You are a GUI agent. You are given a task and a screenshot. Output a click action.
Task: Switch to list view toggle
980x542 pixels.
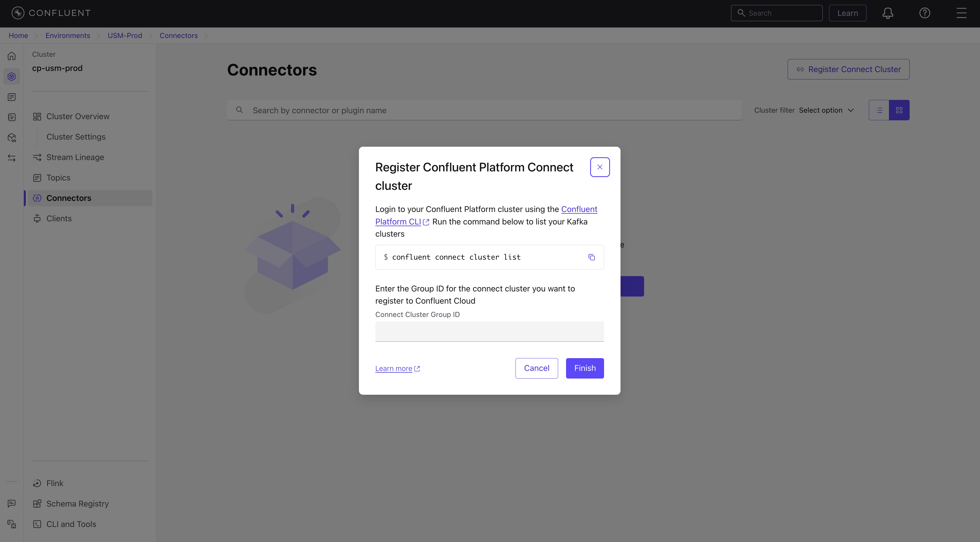click(879, 110)
